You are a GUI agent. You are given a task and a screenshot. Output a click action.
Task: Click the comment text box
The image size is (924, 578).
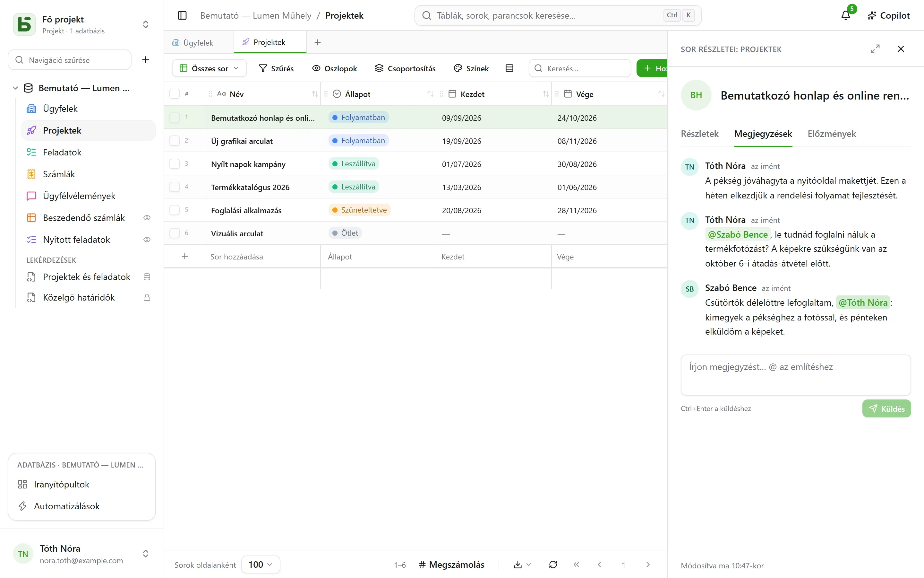pos(796,375)
